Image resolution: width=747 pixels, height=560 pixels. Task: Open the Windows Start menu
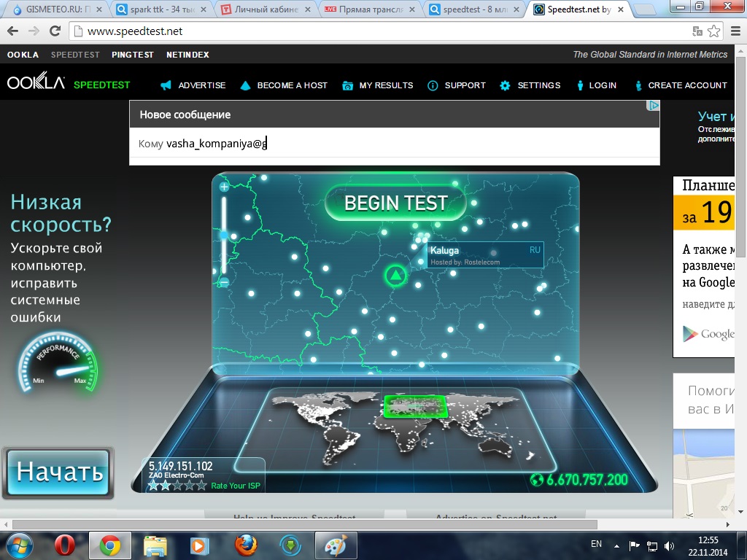18,545
